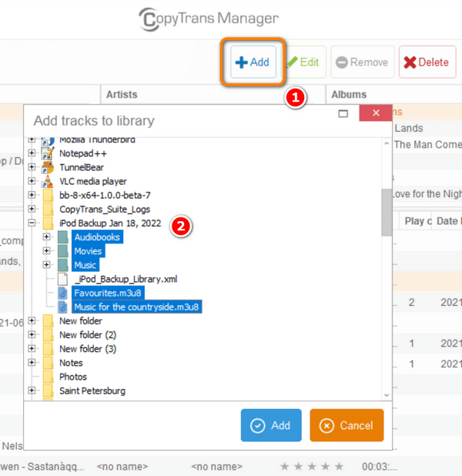Screen dimensions: 462x476
Task: Click the _iPod_Backup_Library.xml file icon
Action: click(x=62, y=279)
